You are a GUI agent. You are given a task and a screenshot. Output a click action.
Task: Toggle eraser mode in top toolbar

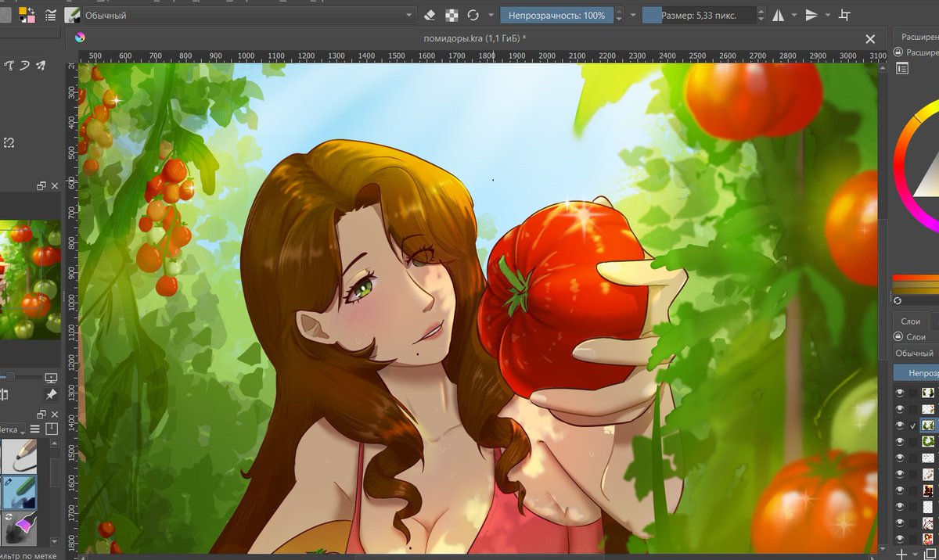click(x=429, y=15)
